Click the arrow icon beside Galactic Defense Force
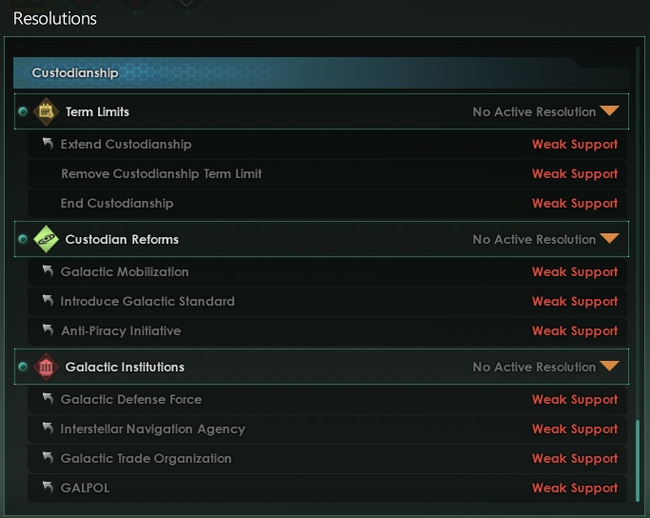The image size is (650, 518). (47, 399)
